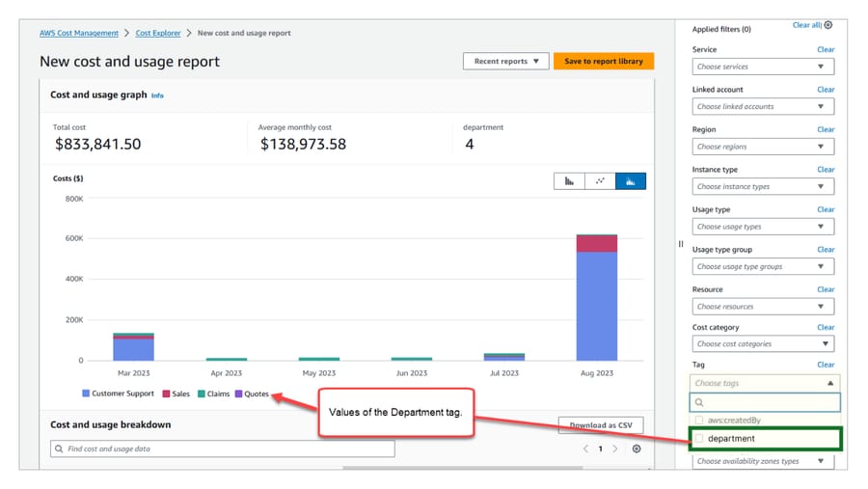
Task: Check the department tag checkbox
Action: pos(699,438)
